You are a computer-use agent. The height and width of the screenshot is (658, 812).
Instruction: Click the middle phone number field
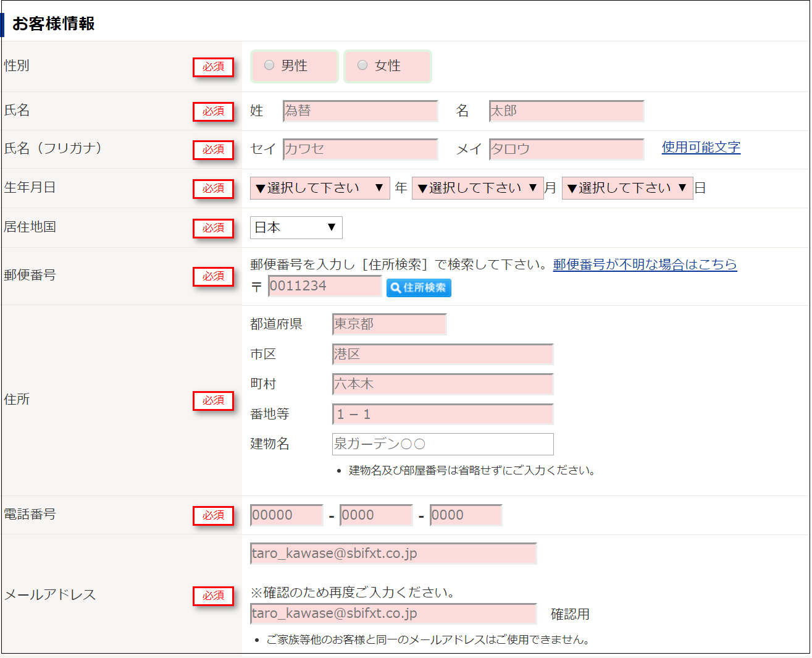coord(376,515)
